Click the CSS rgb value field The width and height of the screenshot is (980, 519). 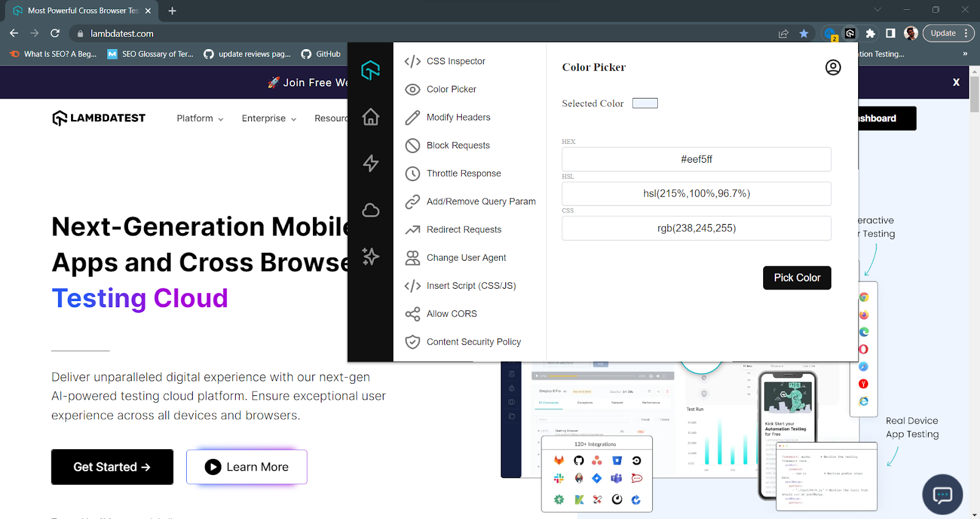696,228
